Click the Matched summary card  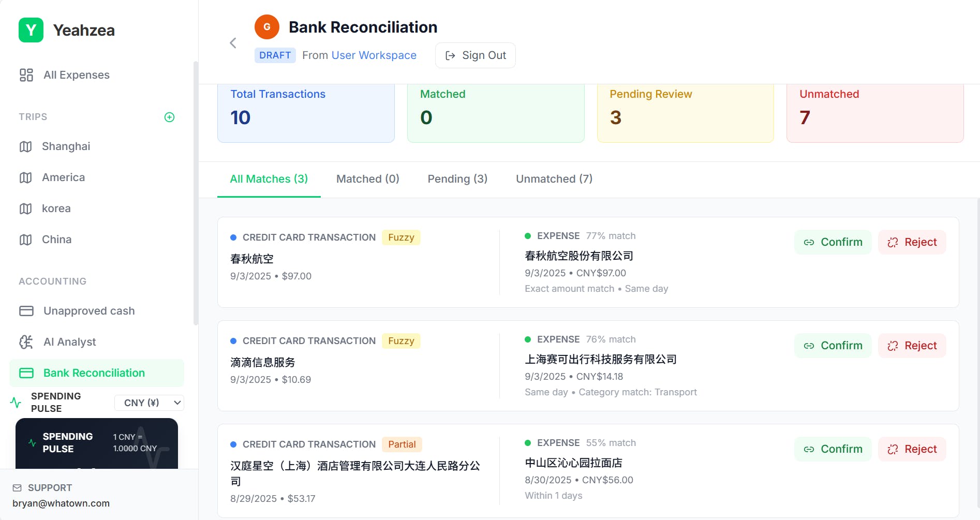tap(496, 113)
